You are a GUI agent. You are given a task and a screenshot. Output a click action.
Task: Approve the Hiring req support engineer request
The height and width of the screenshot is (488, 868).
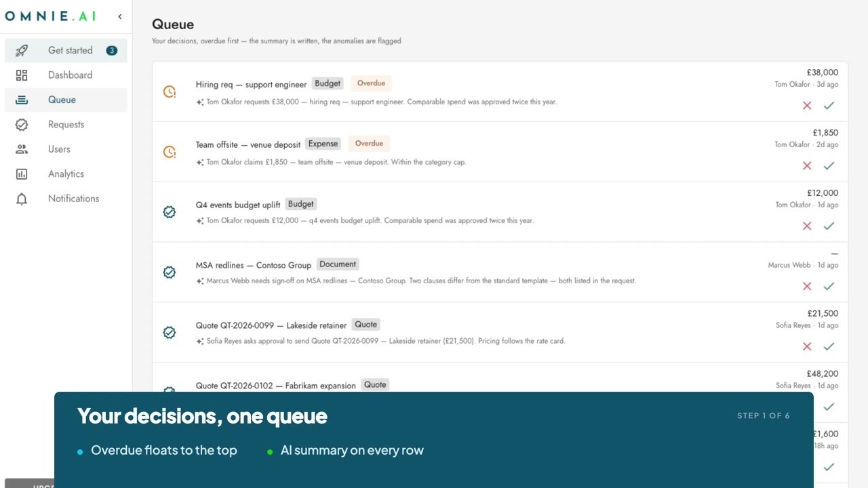829,106
